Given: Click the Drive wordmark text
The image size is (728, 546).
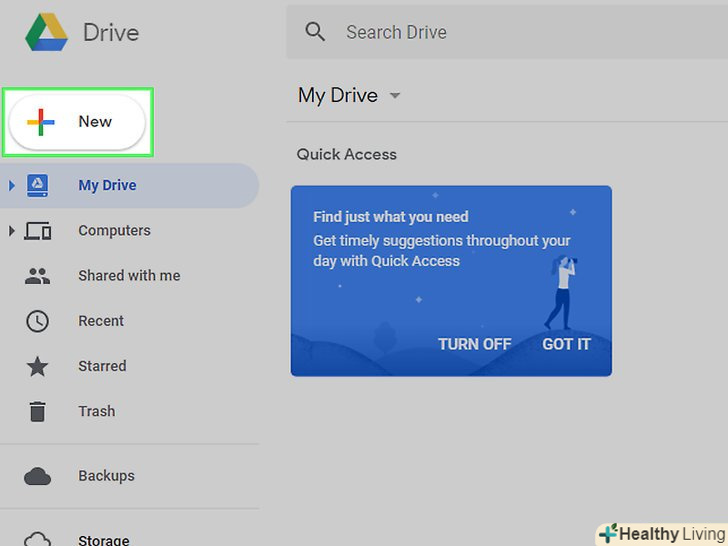Looking at the screenshot, I should (111, 32).
